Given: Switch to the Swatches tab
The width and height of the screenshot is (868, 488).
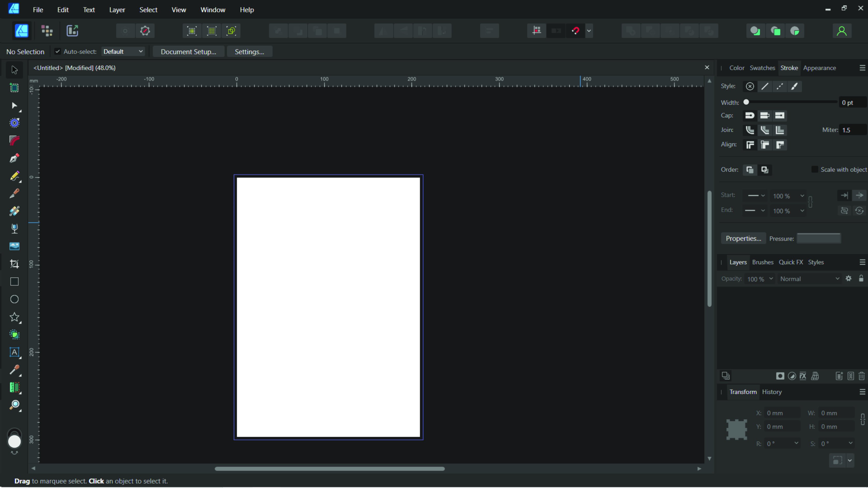Looking at the screenshot, I should pyautogui.click(x=762, y=68).
